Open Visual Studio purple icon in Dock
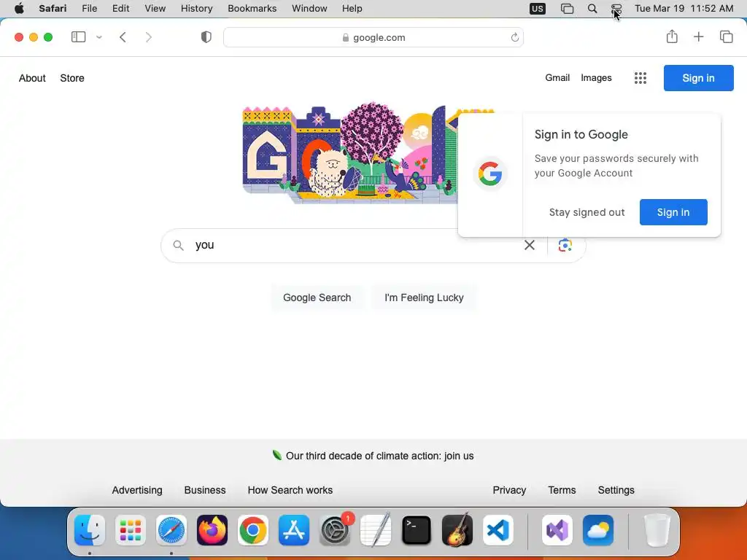The height and width of the screenshot is (560, 747). [557, 530]
